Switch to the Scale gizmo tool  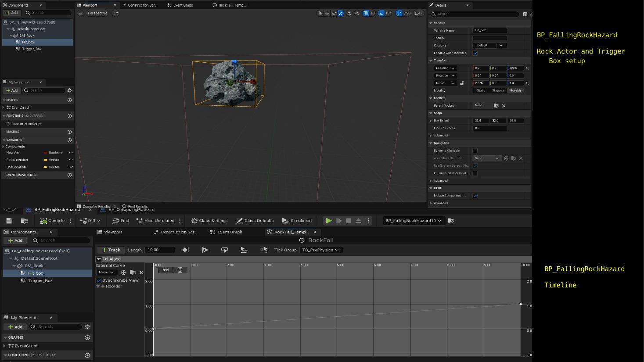click(341, 13)
